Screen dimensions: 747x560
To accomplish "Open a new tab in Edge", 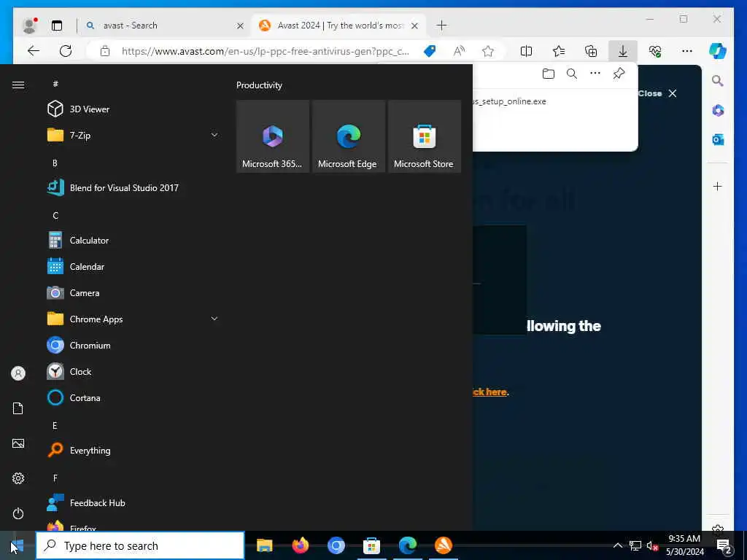I will [441, 26].
